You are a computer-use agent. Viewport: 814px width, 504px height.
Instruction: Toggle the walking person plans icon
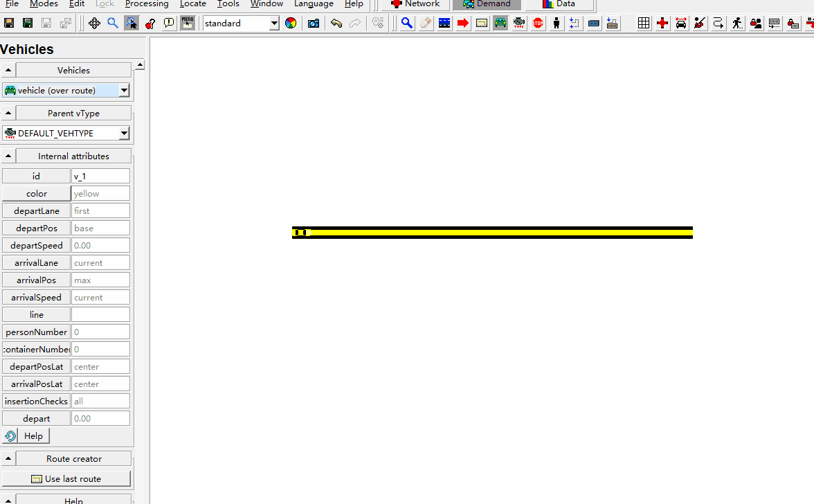tap(737, 24)
